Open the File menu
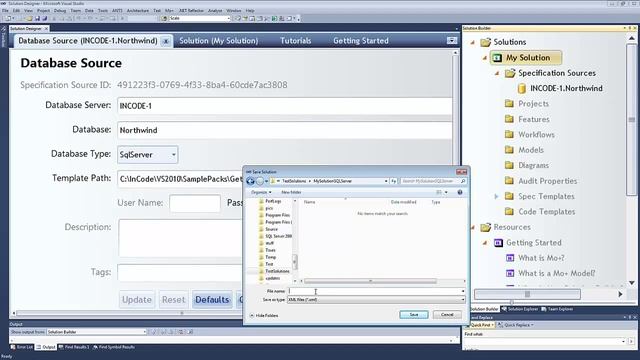This screenshot has width=640, height=360. [x=5, y=11]
